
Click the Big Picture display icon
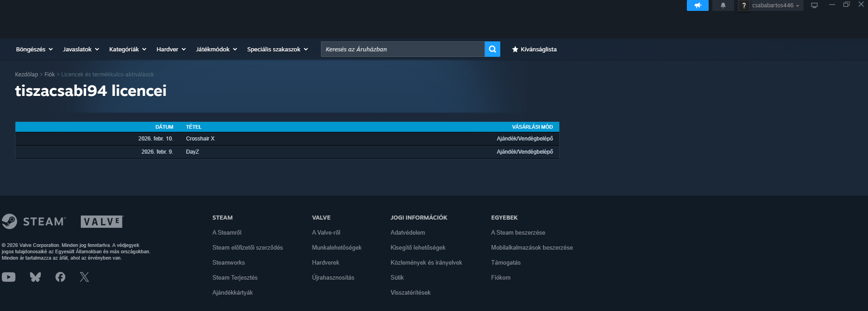tap(814, 5)
